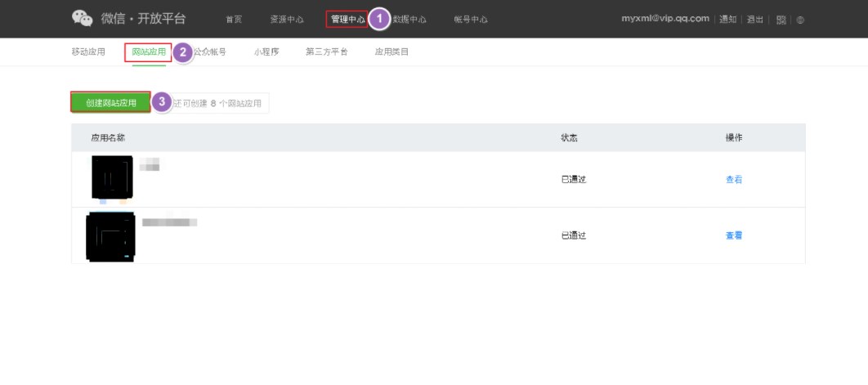This screenshot has height=385, width=868.
Task: Click the globe language icon
Action: click(x=799, y=20)
